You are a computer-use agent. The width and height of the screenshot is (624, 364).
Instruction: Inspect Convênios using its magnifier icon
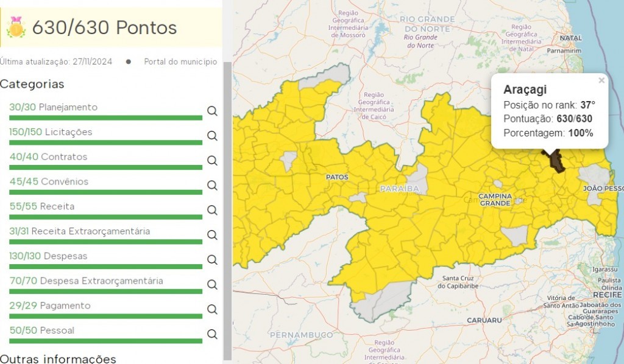[212, 185]
